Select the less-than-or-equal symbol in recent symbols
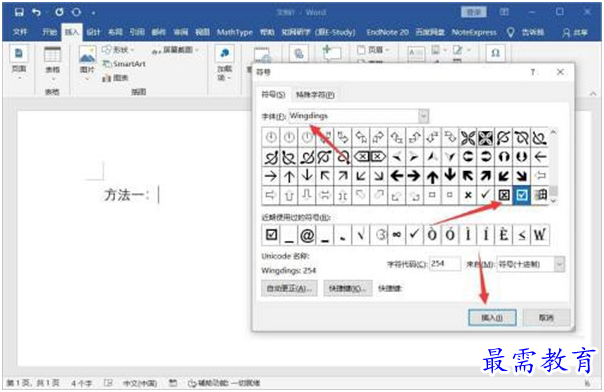The image size is (604, 392). (522, 235)
